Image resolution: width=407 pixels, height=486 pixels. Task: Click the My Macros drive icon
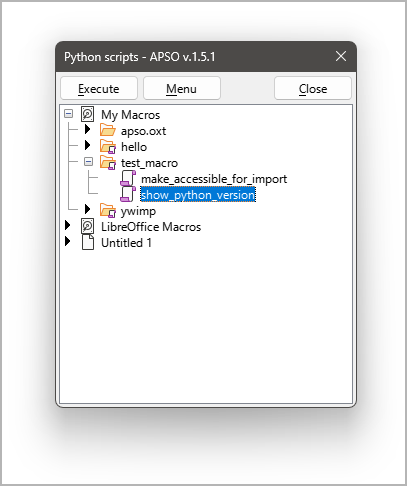[x=88, y=114]
